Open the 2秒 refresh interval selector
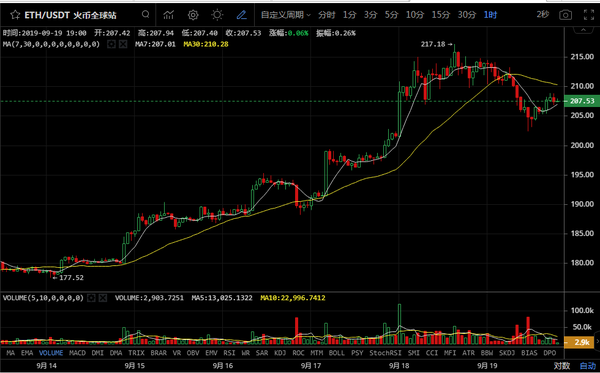This screenshot has height=373, width=600. coord(543,15)
